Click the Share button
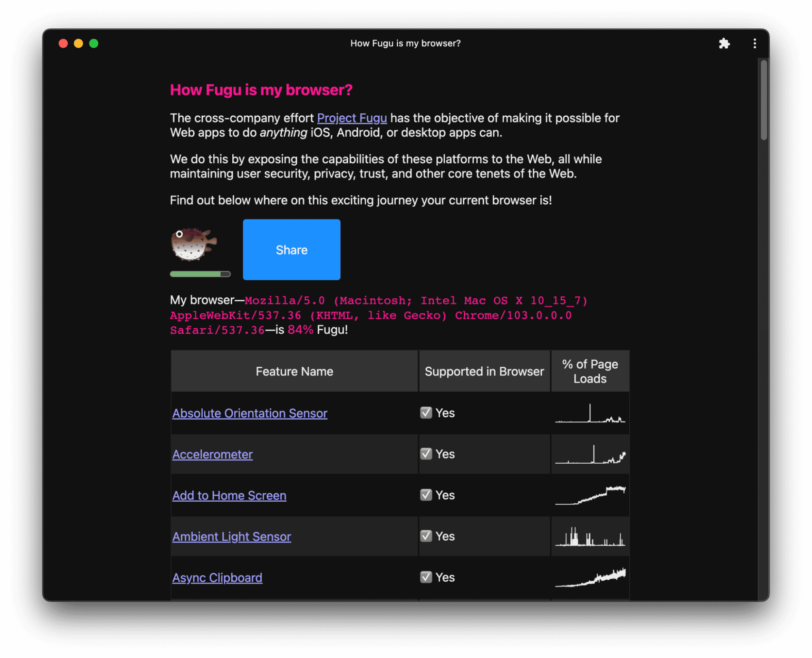This screenshot has height=658, width=812. 292,249
